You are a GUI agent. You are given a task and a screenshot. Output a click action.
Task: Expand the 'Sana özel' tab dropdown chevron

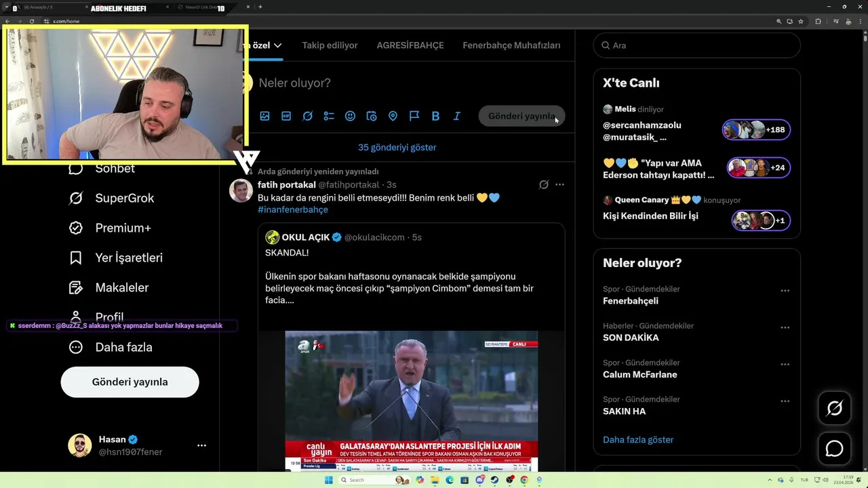277,45
